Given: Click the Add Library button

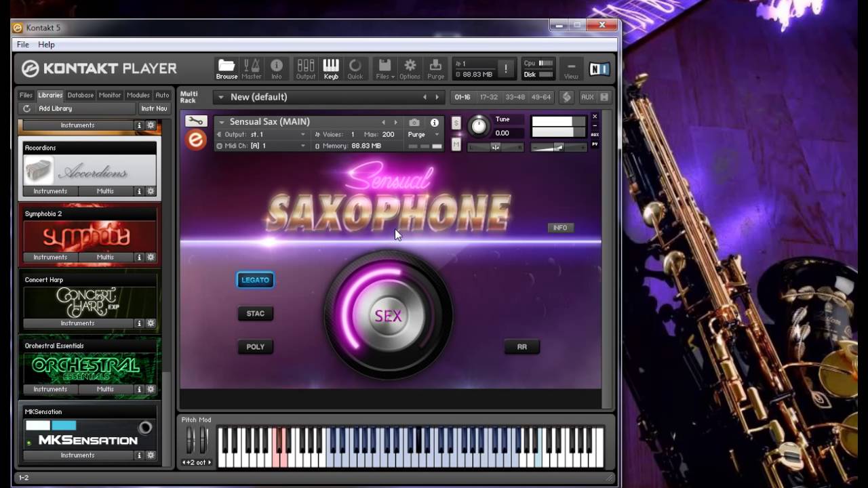Looking at the screenshot, I should (x=56, y=108).
